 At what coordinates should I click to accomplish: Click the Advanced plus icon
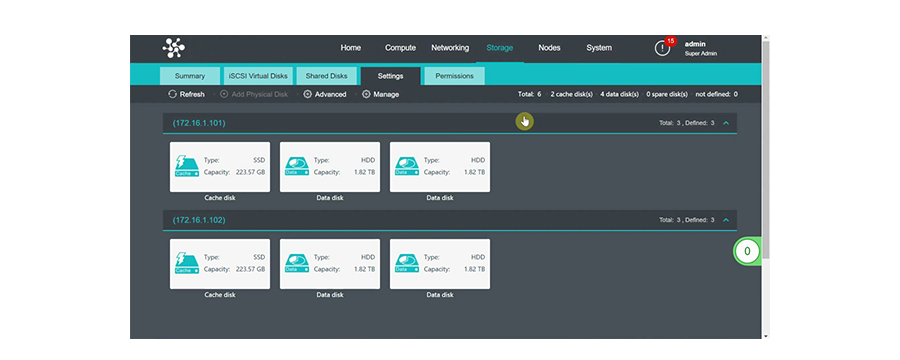pyautogui.click(x=308, y=94)
